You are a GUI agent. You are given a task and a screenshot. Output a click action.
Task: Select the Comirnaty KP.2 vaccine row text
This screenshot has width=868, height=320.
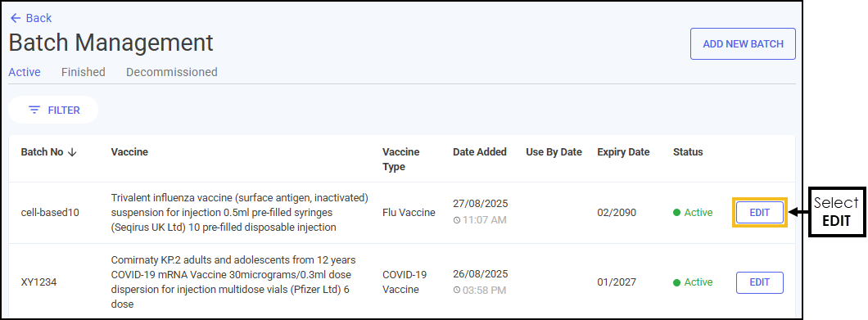pyautogui.click(x=234, y=282)
